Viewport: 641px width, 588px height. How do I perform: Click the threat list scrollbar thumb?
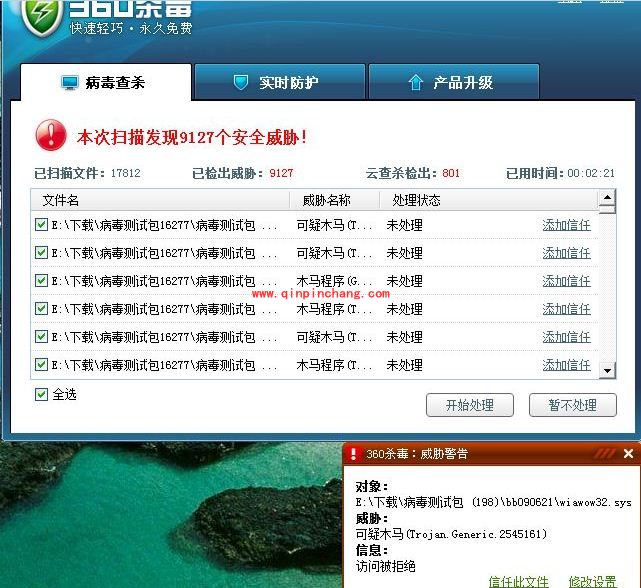[607, 210]
